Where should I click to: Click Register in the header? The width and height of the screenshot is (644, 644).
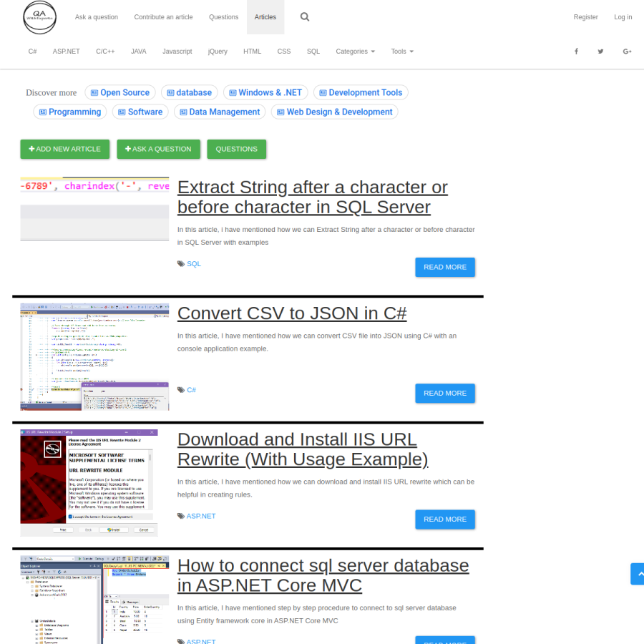[585, 17]
